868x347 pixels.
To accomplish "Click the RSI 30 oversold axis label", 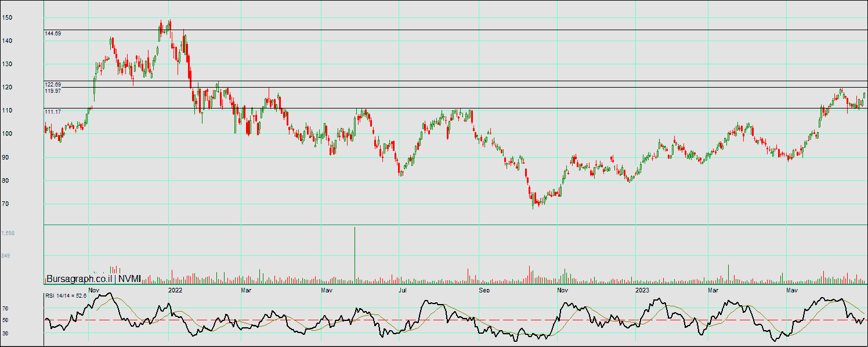I will (5, 332).
